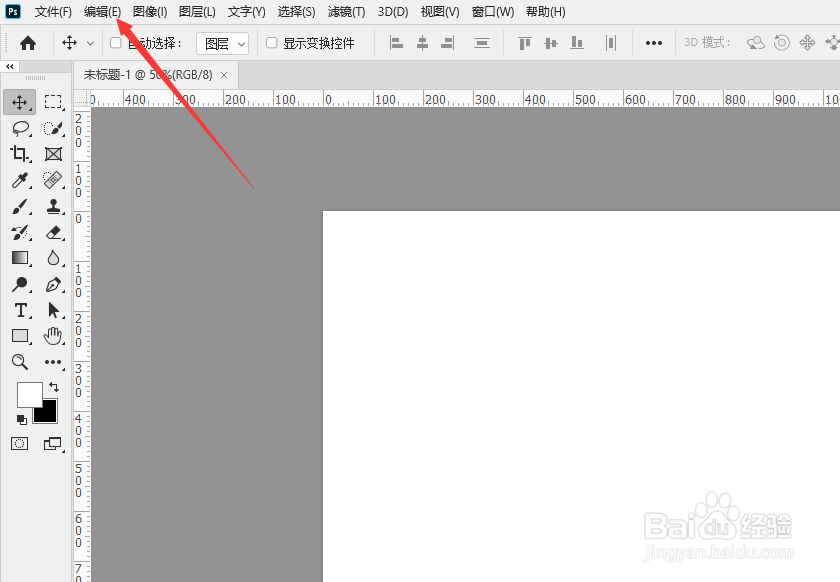Align vertical centers button
The height and width of the screenshot is (582, 840).
tap(551, 42)
